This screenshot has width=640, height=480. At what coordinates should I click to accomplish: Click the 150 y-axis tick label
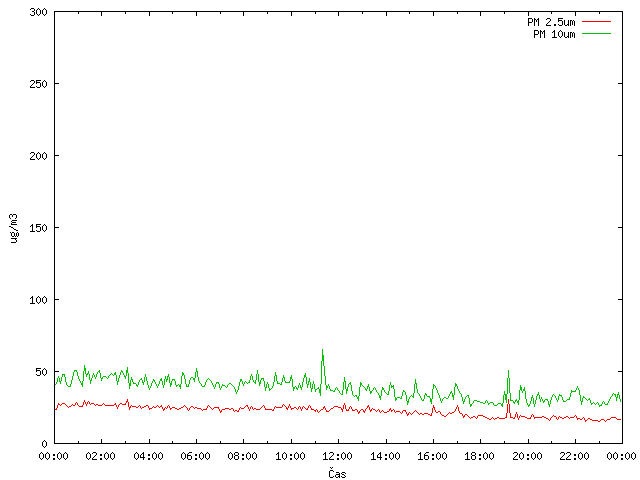38,228
